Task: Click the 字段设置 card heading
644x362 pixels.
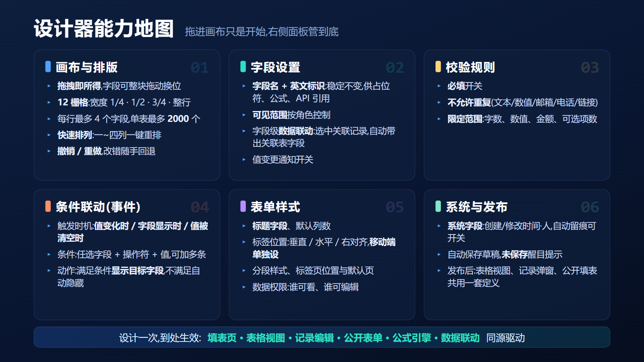Action: click(275, 67)
